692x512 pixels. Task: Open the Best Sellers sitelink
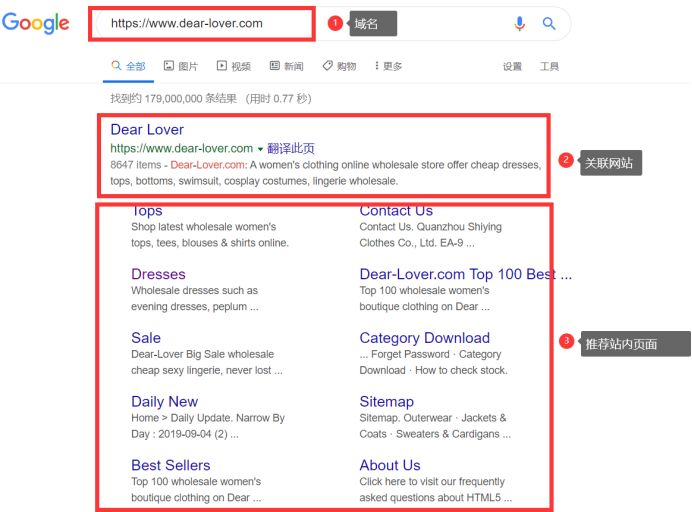170,465
